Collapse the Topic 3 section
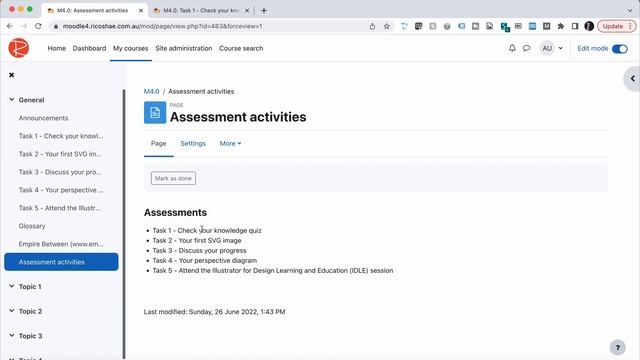The image size is (640, 360). pyautogui.click(x=11, y=336)
